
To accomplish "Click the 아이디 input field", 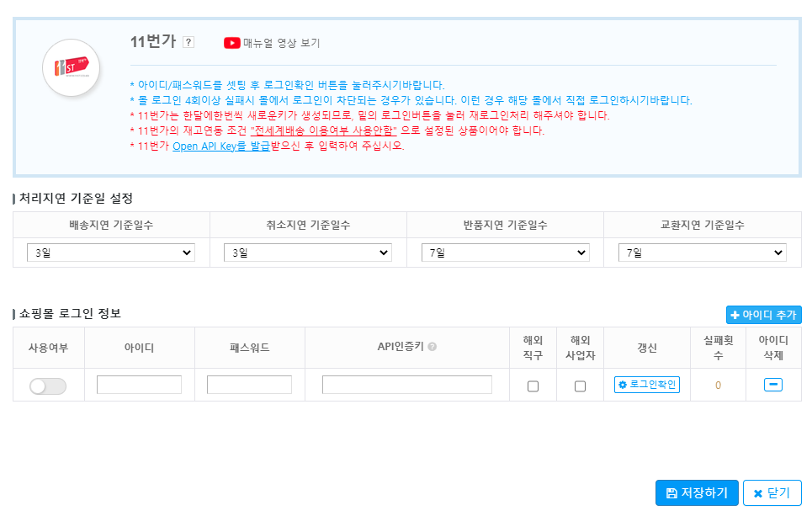I will 138,385.
